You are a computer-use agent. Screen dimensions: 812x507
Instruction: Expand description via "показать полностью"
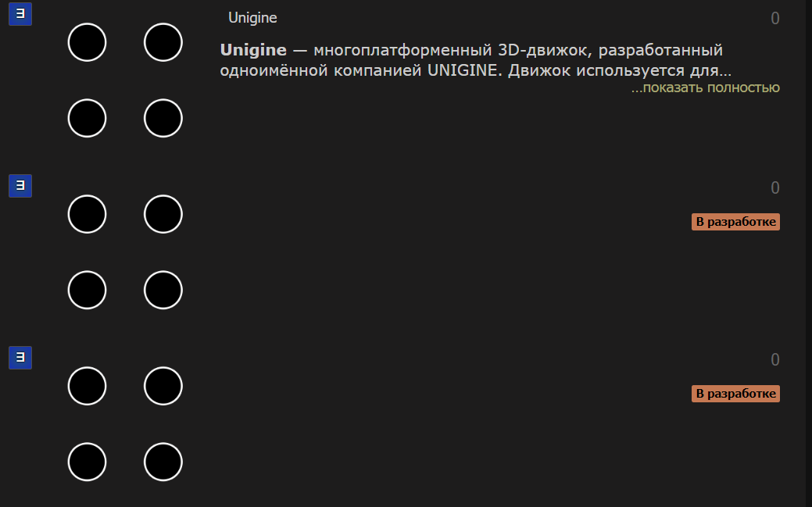[705, 87]
